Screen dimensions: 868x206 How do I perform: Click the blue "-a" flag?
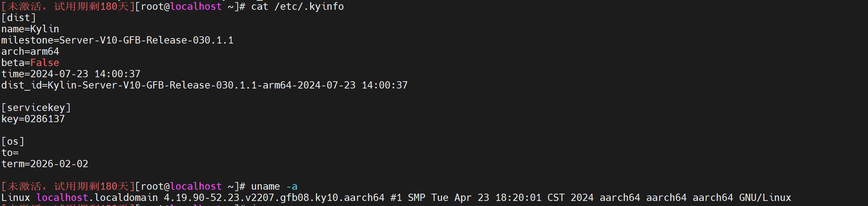coord(292,186)
